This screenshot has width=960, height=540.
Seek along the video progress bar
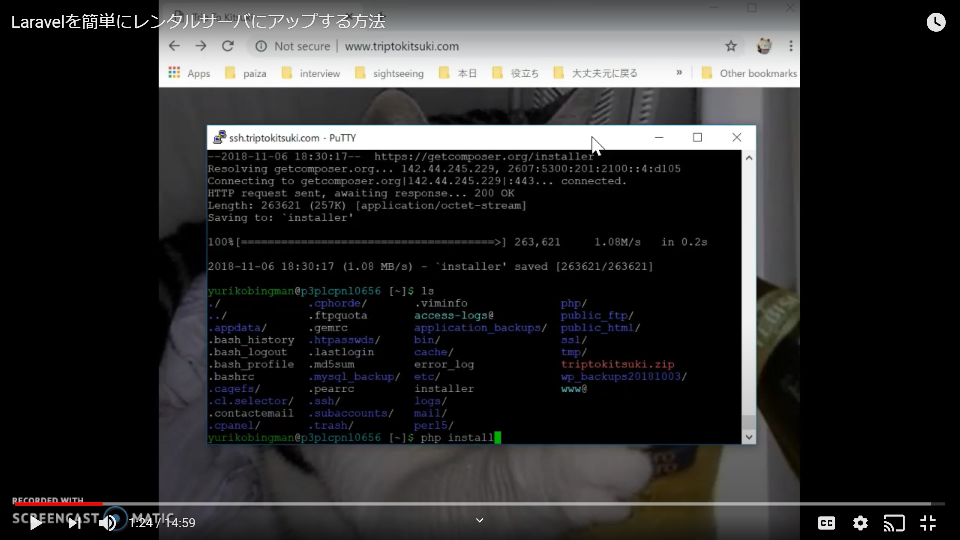[480, 504]
